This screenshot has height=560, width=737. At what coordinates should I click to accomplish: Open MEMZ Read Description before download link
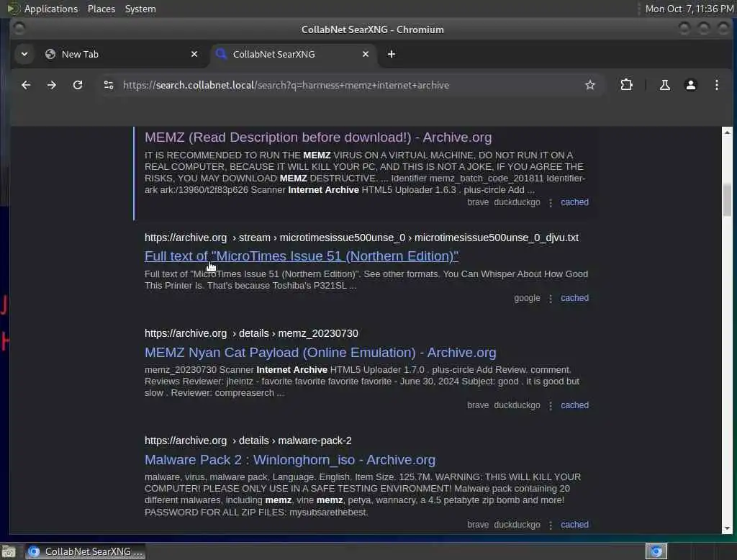(x=317, y=137)
